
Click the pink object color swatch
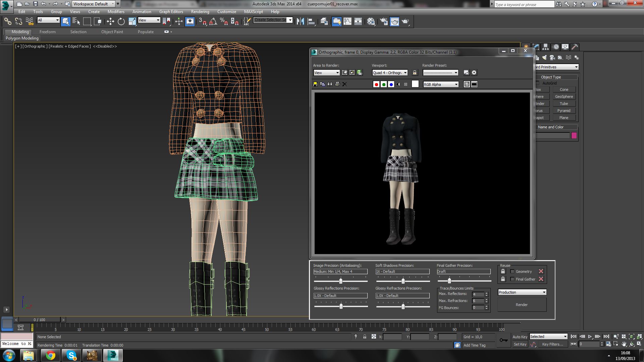click(574, 135)
